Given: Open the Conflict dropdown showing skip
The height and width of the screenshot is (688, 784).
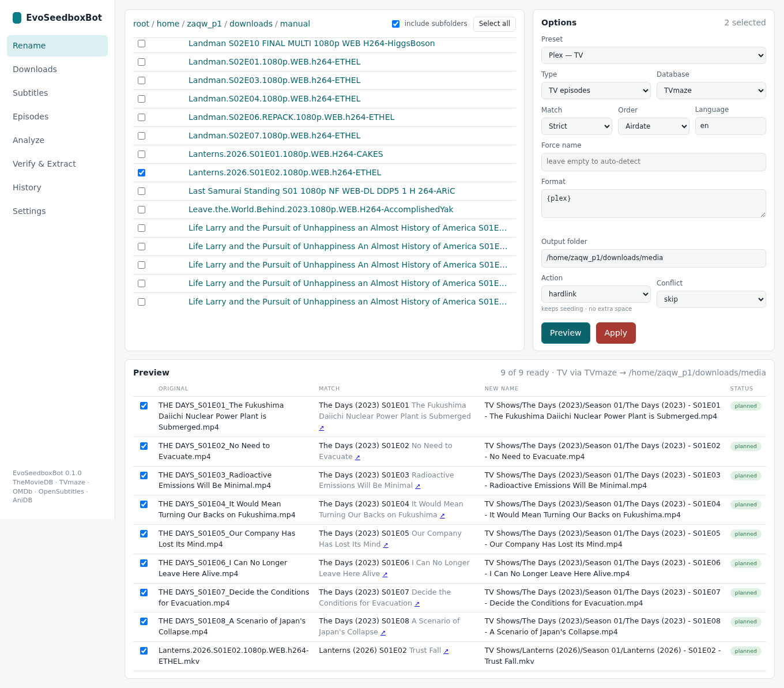Looking at the screenshot, I should [711, 299].
